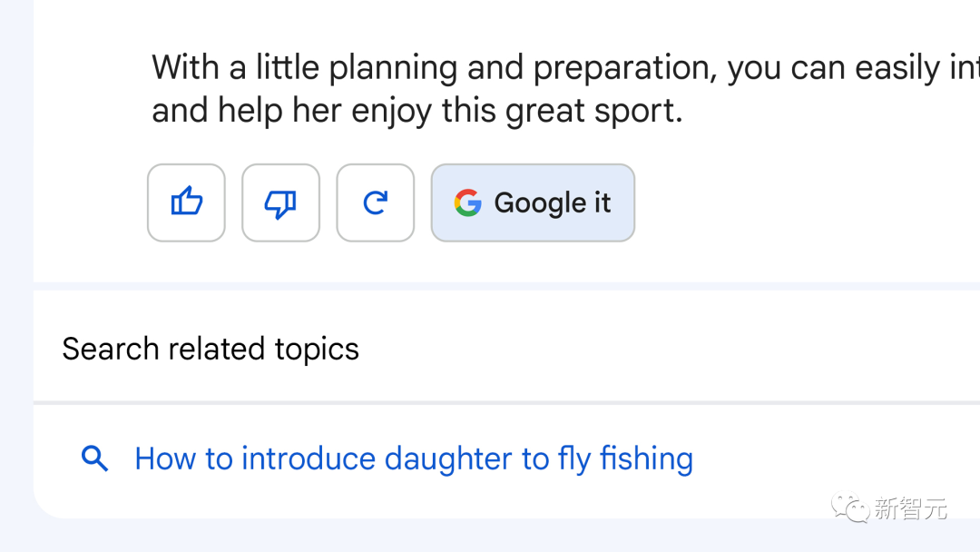Click the Google G logo
The image size is (980, 552).
pos(467,202)
